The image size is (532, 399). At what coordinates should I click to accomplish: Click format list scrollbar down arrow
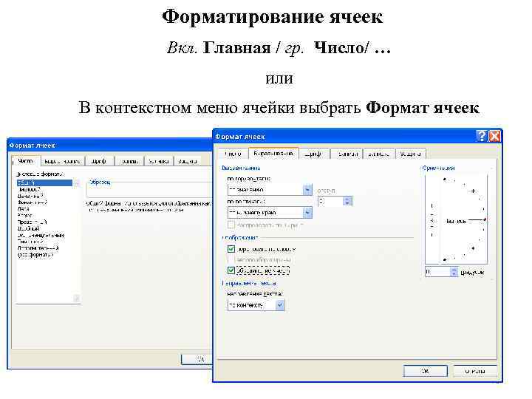pyautogui.click(x=77, y=299)
